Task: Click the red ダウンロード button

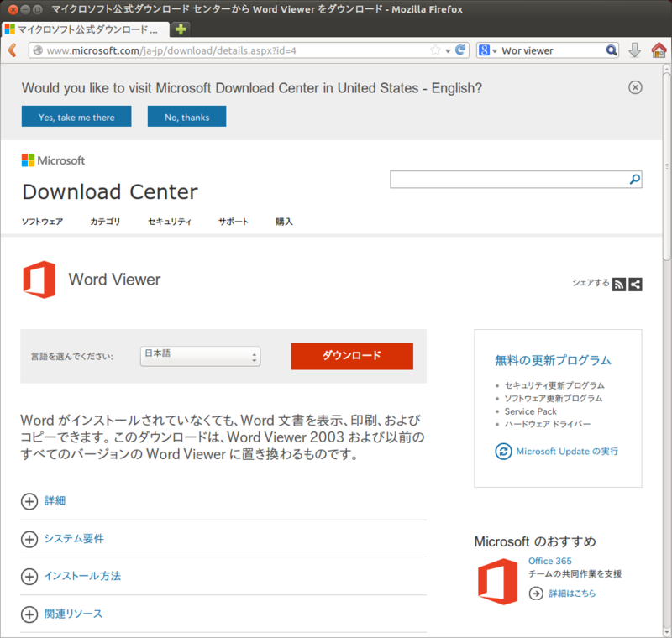Action: (x=352, y=356)
